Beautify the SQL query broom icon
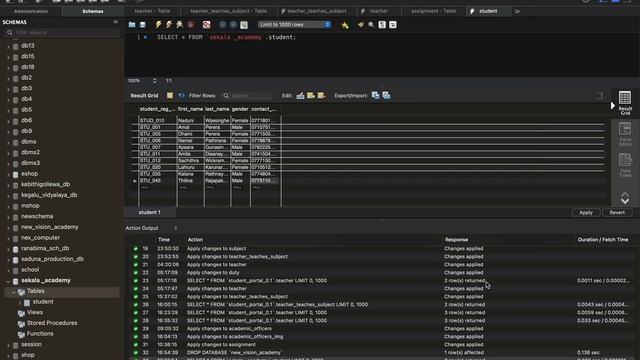 [x=360, y=24]
